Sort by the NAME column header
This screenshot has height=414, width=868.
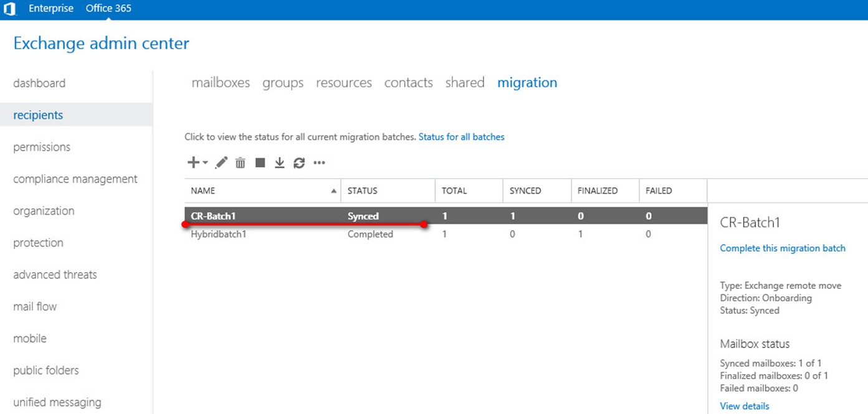[203, 191]
